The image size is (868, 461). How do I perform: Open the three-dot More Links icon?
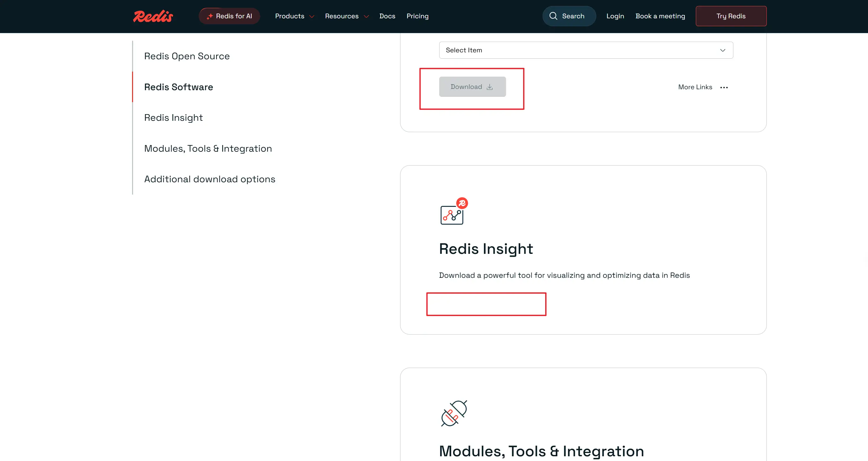[724, 87]
